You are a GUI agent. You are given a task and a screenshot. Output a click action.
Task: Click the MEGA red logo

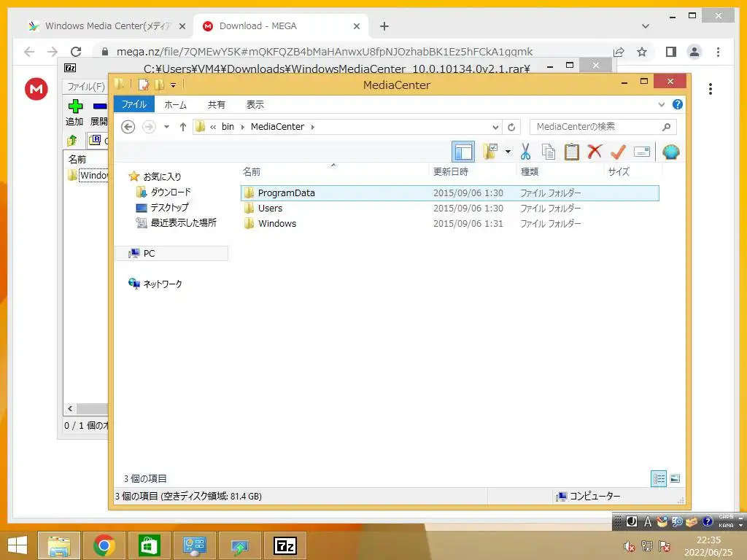point(36,89)
